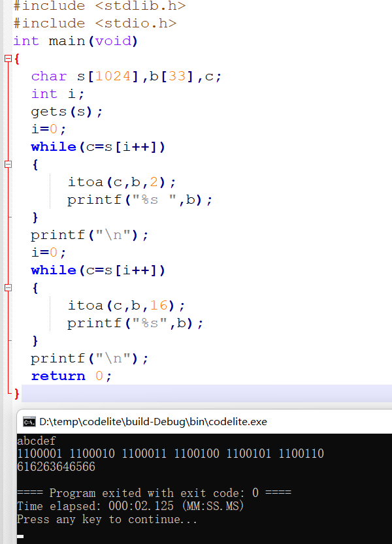Screen dimensions: 392x544
Task: Click the console window icon in title bar
Action: [x=29, y=422]
